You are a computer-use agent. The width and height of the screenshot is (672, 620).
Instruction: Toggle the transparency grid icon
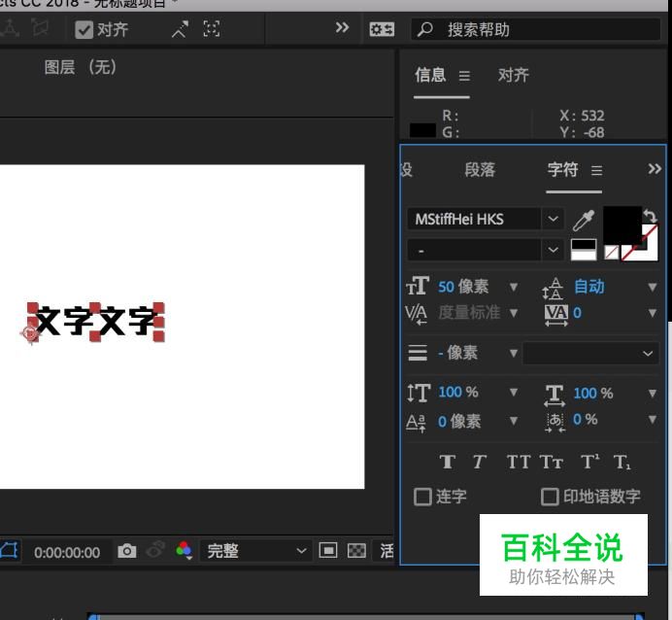(356, 551)
